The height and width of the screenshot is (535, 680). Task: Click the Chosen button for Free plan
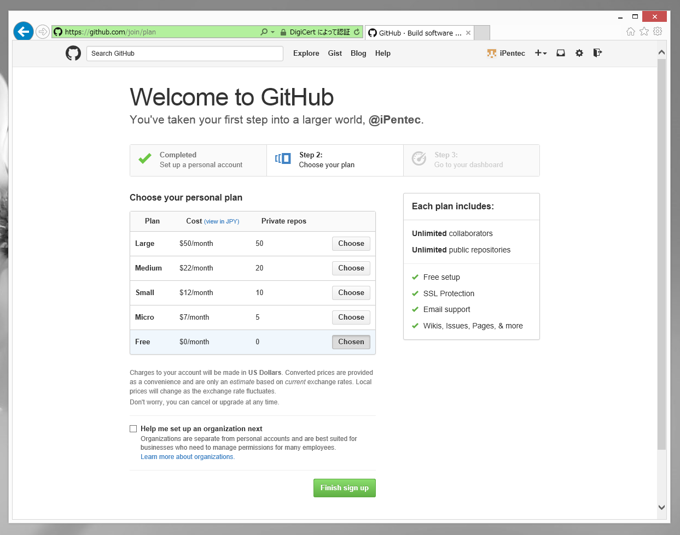(x=351, y=342)
